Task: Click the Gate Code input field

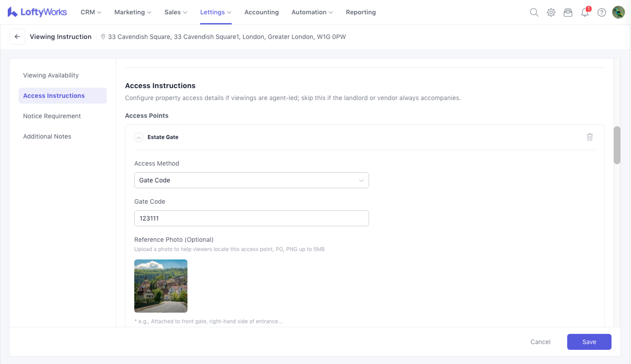Action: pyautogui.click(x=251, y=218)
